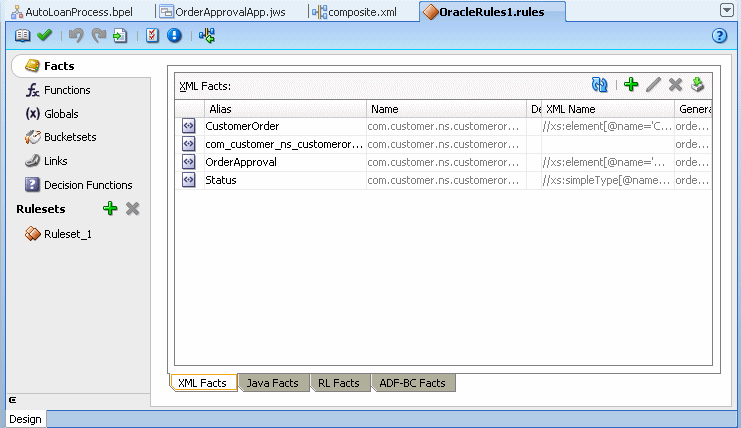
Task: Select the CustomerOrder alias cell
Action: (x=285, y=126)
